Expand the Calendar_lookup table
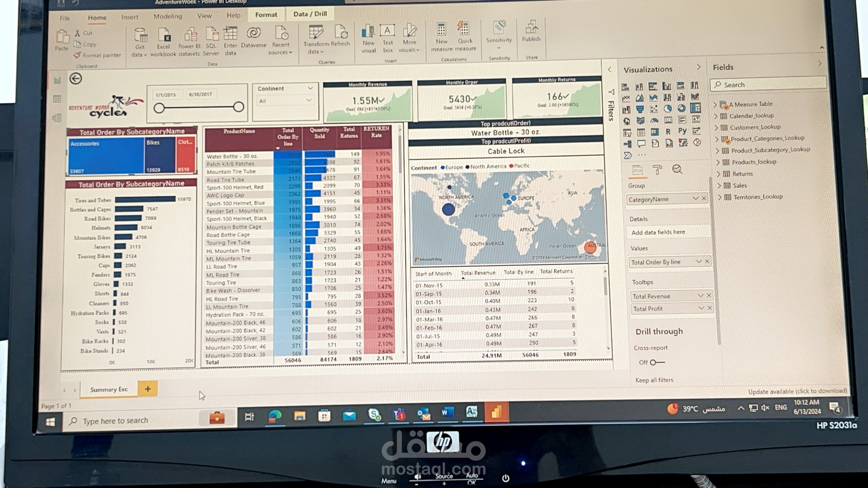This screenshot has width=868, height=488. click(715, 116)
